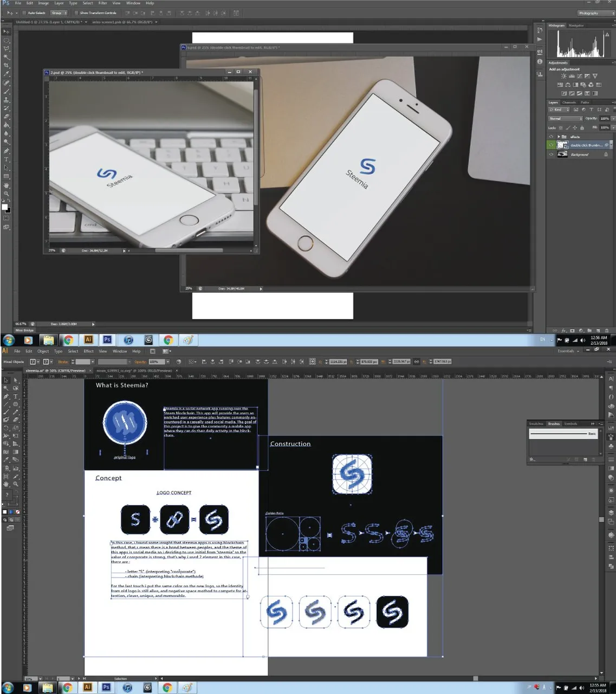The image size is (616, 694).
Task: Click Photoshop foreground/background color swatch
Action: tap(6, 208)
